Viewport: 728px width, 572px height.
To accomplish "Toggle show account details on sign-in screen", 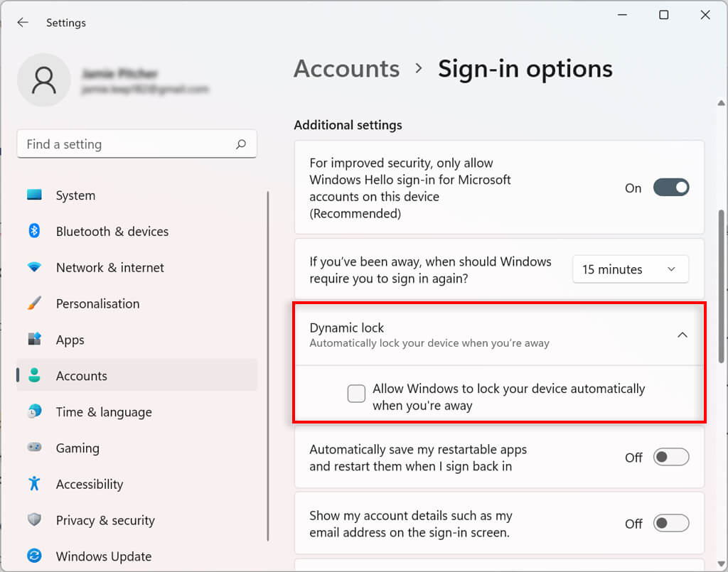I will point(670,524).
